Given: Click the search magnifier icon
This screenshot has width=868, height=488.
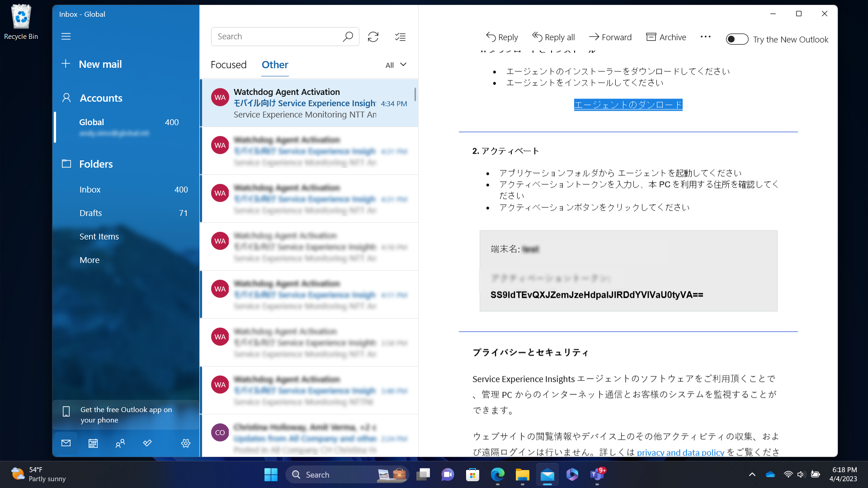Looking at the screenshot, I should pyautogui.click(x=348, y=37).
